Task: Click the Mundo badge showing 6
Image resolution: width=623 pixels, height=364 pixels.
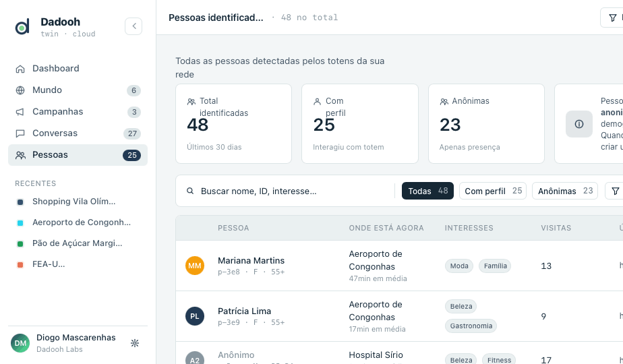Action: 134,90
